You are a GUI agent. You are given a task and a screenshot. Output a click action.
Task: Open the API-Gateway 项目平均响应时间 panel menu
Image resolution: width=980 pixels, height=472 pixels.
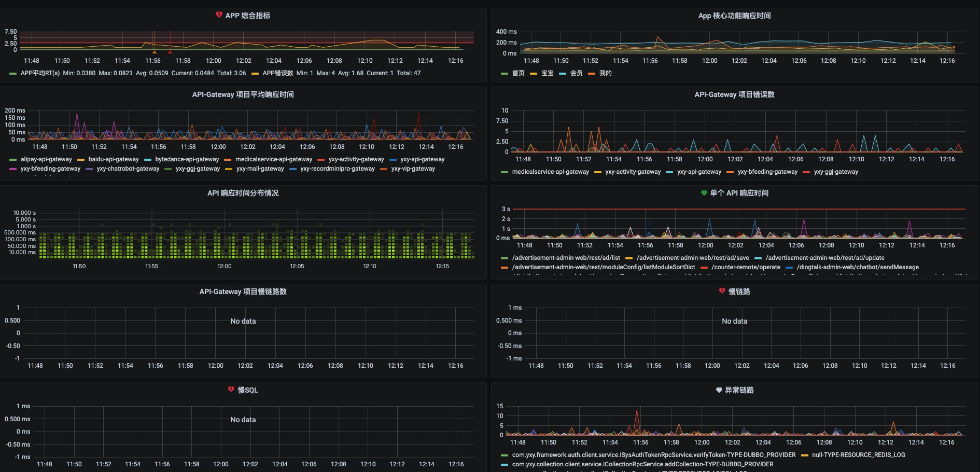click(243, 94)
